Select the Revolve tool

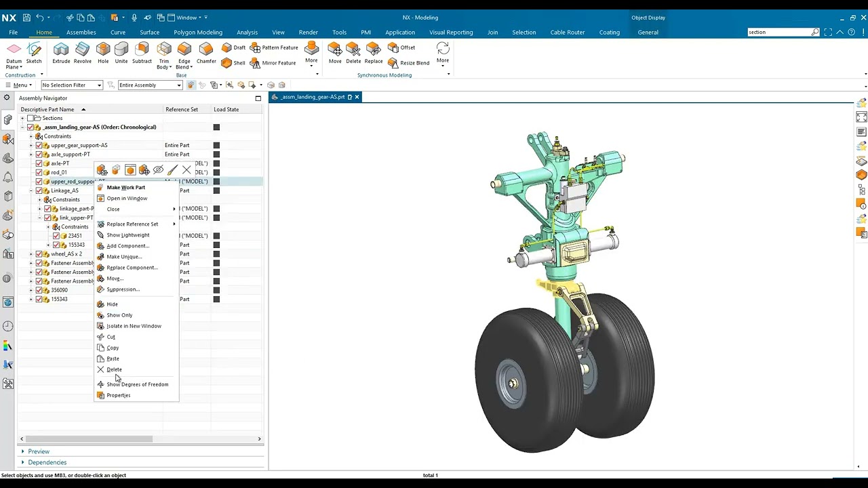82,53
